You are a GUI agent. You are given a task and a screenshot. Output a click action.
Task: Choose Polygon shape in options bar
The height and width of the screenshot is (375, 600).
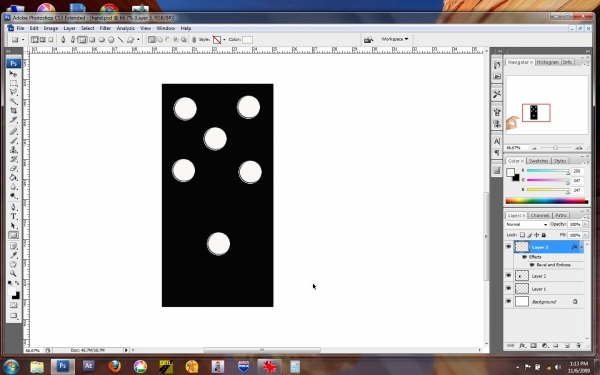111,39
